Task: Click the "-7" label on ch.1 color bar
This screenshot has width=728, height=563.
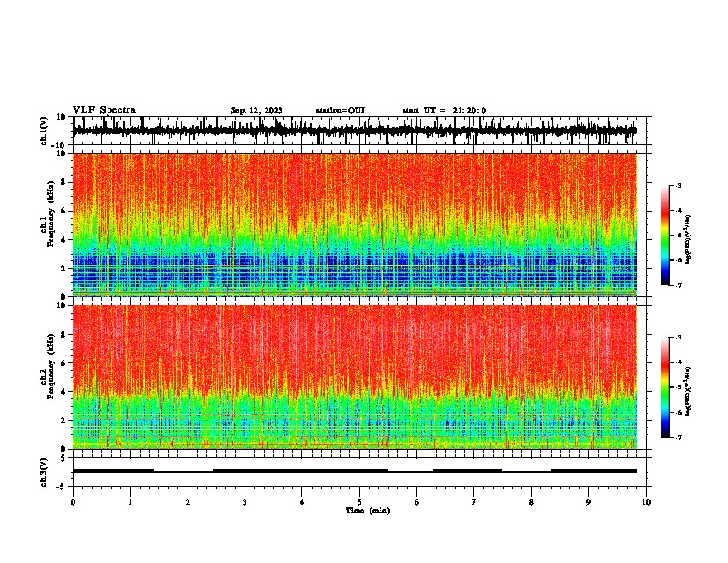Action: [x=678, y=285]
